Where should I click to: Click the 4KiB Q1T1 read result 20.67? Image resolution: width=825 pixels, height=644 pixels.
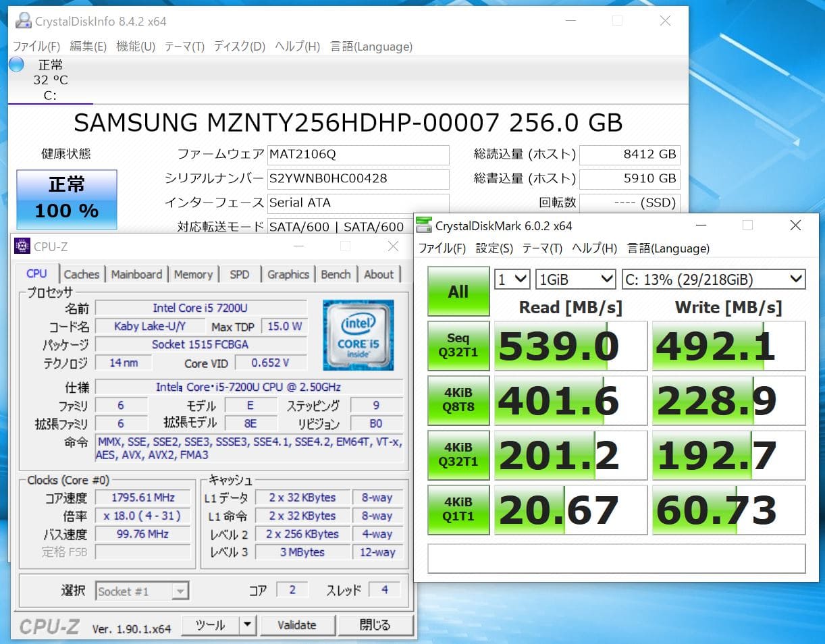click(x=571, y=510)
